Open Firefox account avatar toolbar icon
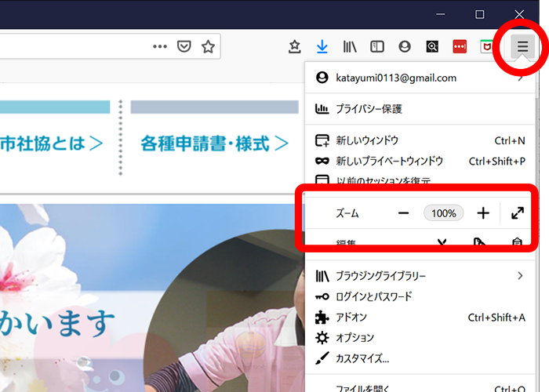Screen dimensions: 549x392 (x=405, y=46)
